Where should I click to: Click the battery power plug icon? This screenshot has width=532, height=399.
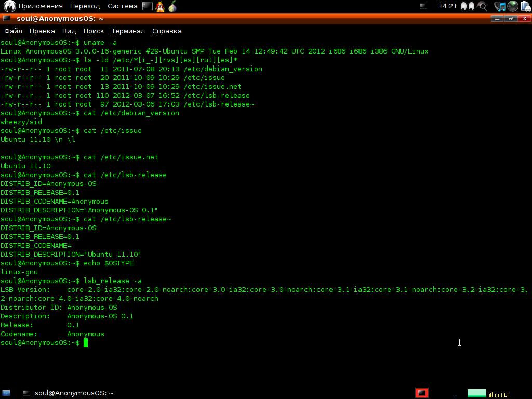coord(526,6)
